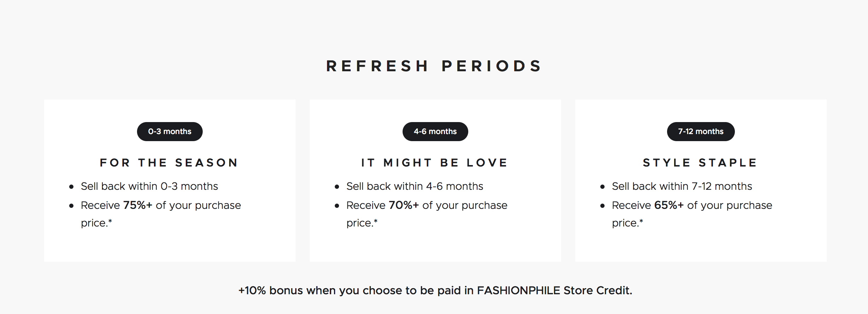Click 'price.*' in the Style Staple card
Image resolution: width=868 pixels, height=314 pixels.
click(628, 223)
